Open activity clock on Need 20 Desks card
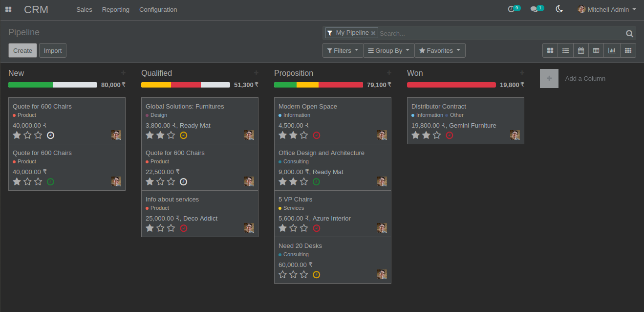644x312 pixels. [x=317, y=275]
